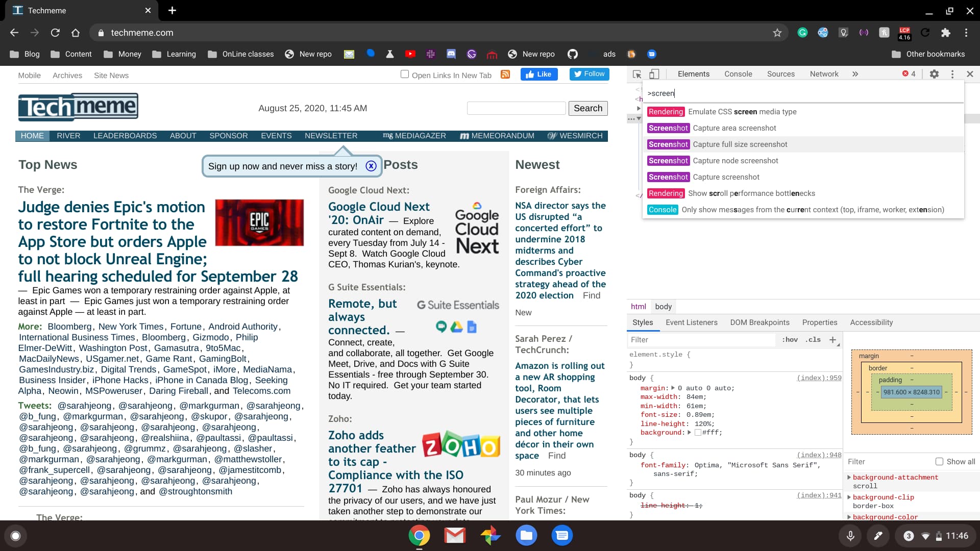The width and height of the screenshot is (980, 551).
Task: Click the Techmeme Search button
Action: [x=588, y=108]
